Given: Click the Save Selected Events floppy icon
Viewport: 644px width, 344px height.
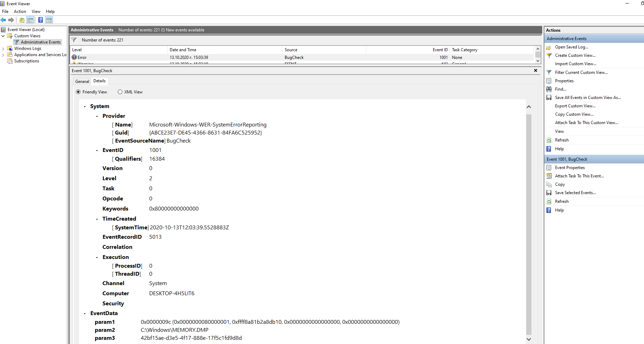Looking at the screenshot, I should tap(549, 193).
